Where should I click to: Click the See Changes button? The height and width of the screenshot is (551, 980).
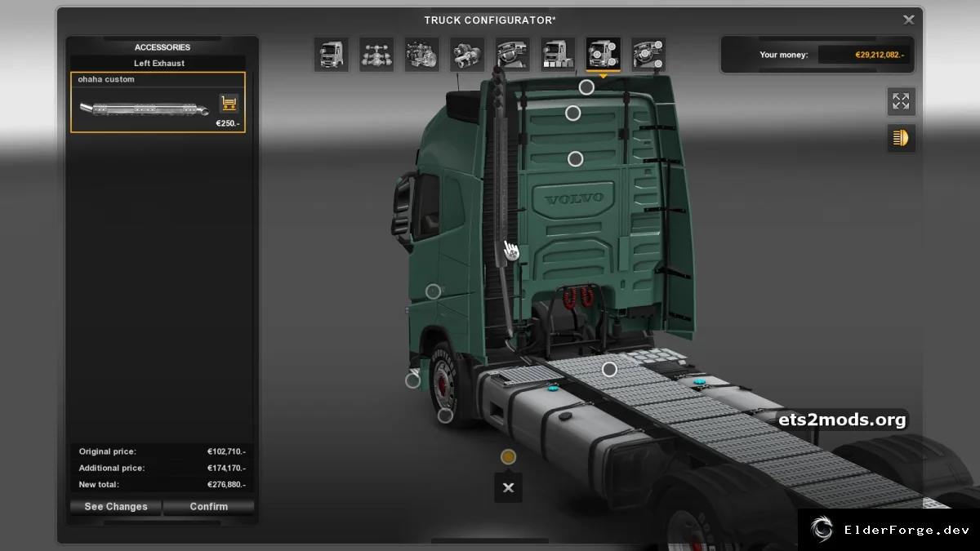116,507
